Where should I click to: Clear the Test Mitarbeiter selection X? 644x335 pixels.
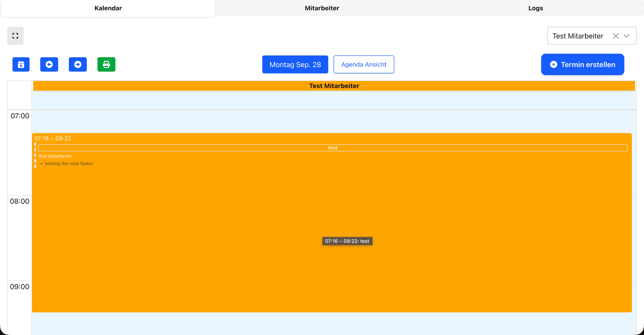coord(616,36)
